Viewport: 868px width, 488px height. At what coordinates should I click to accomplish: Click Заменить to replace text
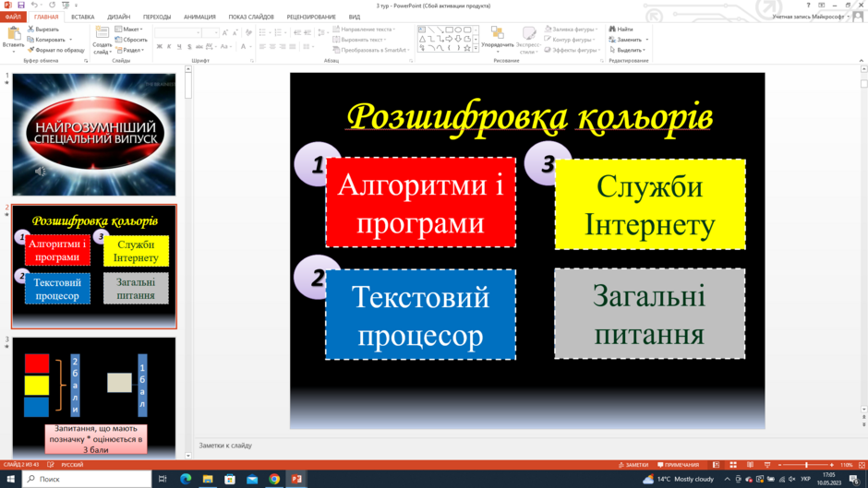tap(628, 40)
